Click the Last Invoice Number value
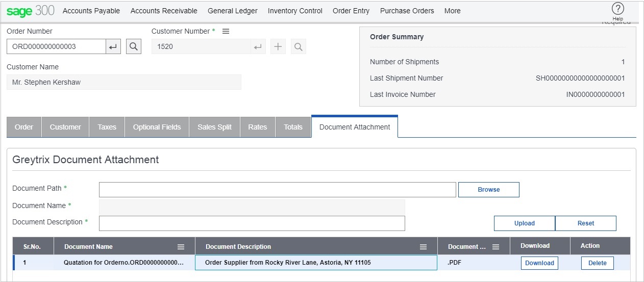The width and height of the screenshot is (644, 282). pos(596,94)
